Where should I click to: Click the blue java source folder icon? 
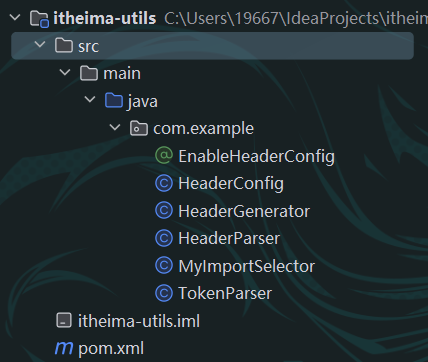pos(114,100)
